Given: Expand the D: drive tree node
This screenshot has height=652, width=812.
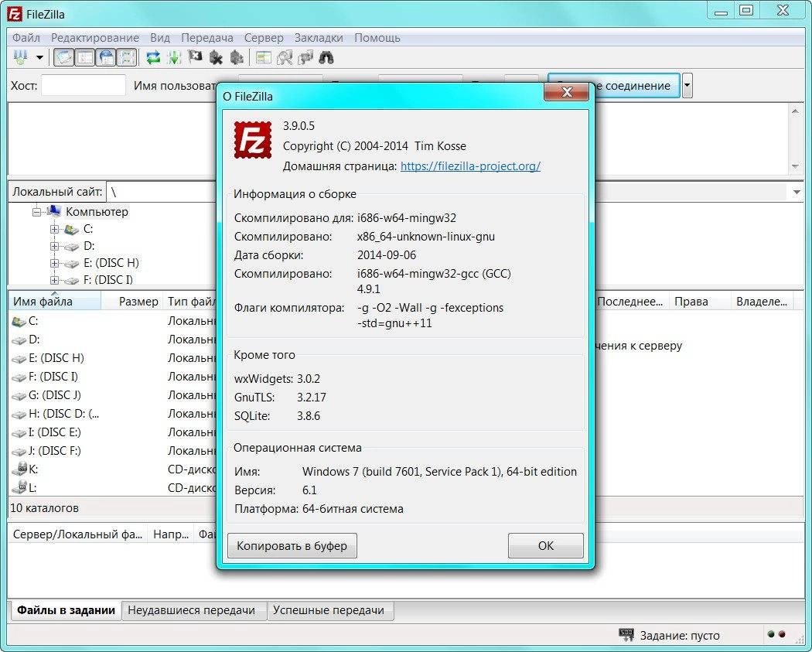Looking at the screenshot, I should point(54,246).
